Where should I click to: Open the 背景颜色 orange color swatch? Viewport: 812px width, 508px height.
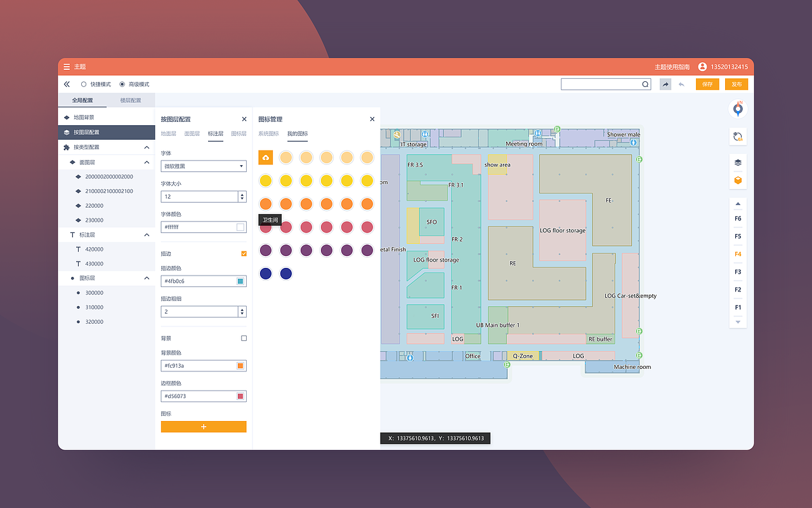point(240,366)
